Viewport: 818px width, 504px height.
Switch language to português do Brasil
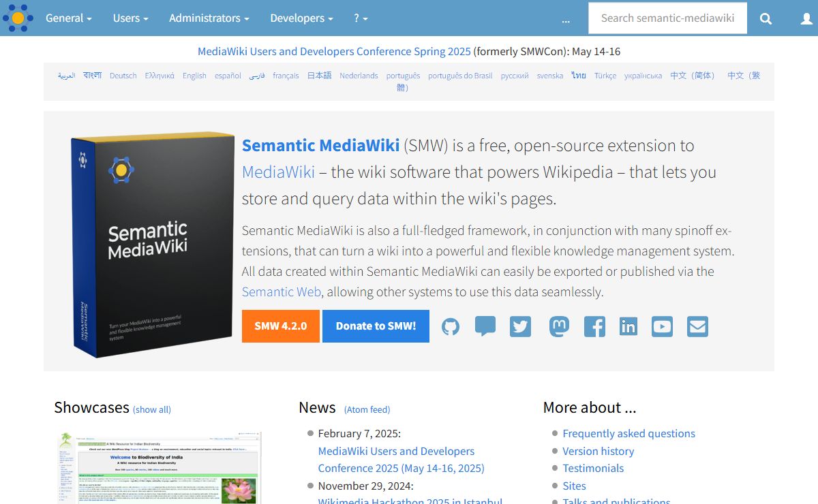click(460, 76)
